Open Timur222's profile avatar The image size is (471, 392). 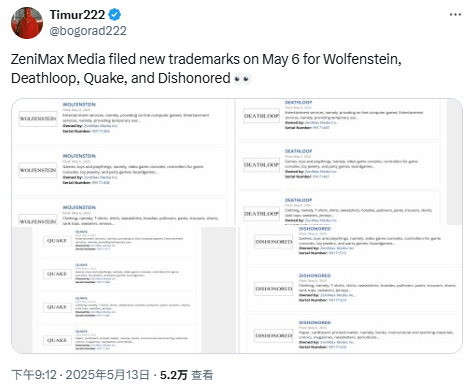(x=27, y=23)
